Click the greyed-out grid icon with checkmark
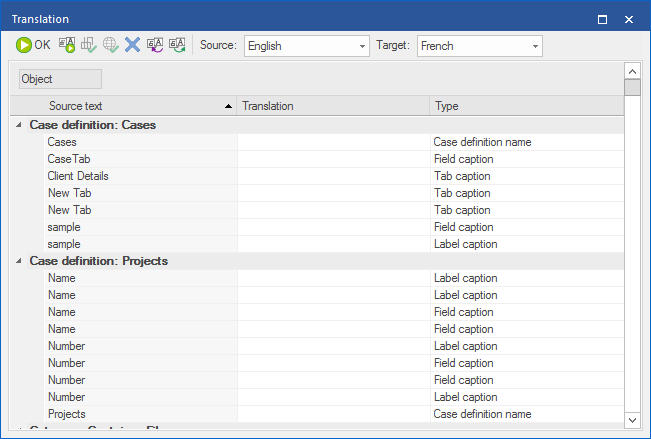This screenshot has width=651, height=439. tap(89, 45)
